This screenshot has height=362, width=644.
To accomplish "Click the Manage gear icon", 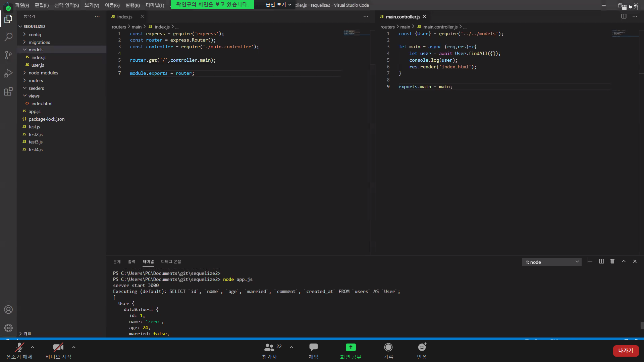I will [x=8, y=328].
